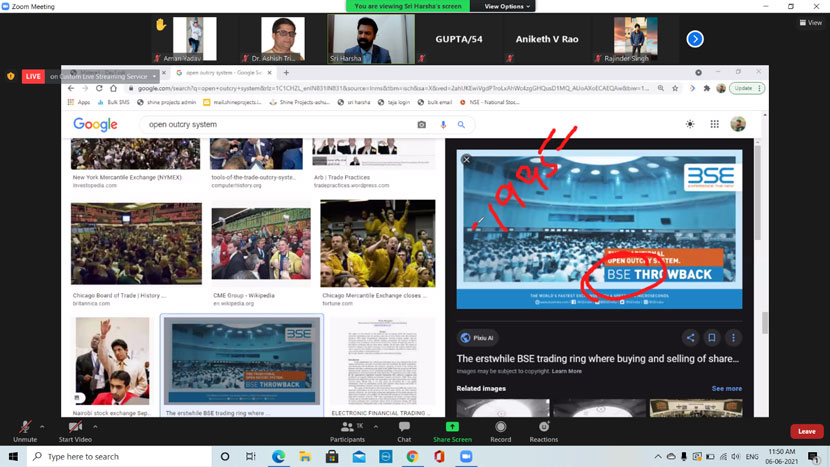Click the See more link
This screenshot has width=830, height=467.
(x=726, y=388)
